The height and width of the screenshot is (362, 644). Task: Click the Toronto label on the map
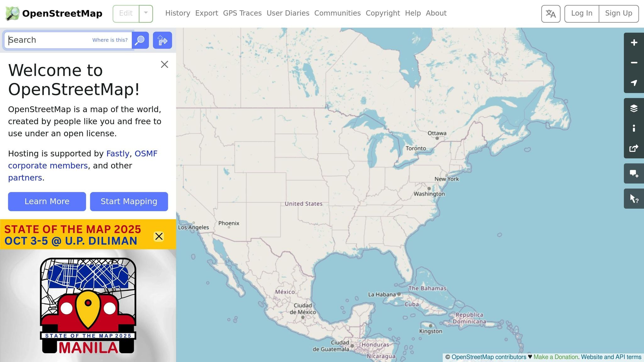(416, 148)
